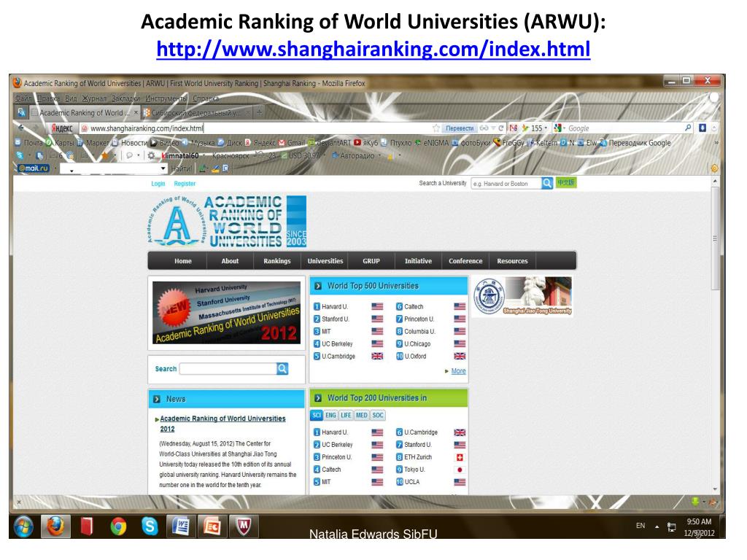Click the Search a University input field
Image resolution: width=747 pixels, height=560 pixels.
click(506, 183)
